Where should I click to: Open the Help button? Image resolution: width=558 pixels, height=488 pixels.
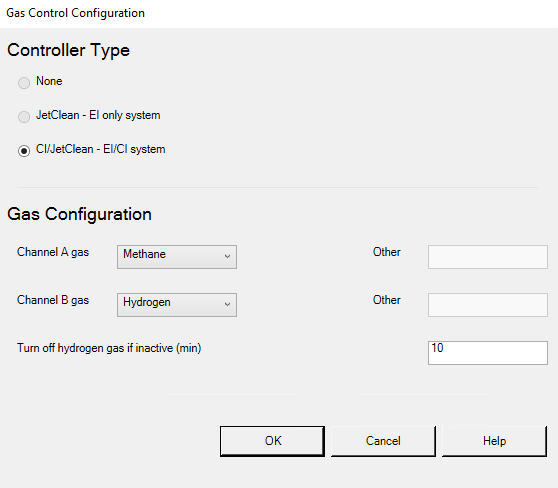pos(494,441)
